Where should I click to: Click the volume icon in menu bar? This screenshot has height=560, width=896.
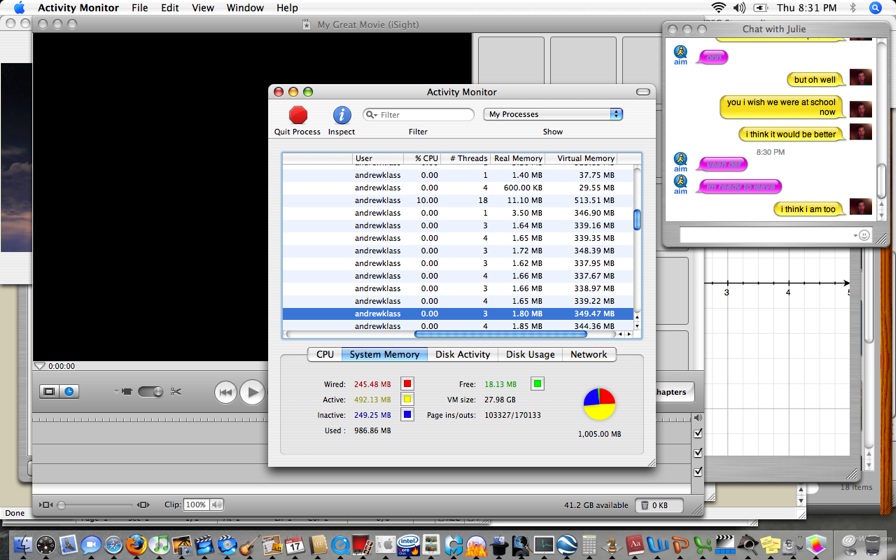click(x=739, y=7)
